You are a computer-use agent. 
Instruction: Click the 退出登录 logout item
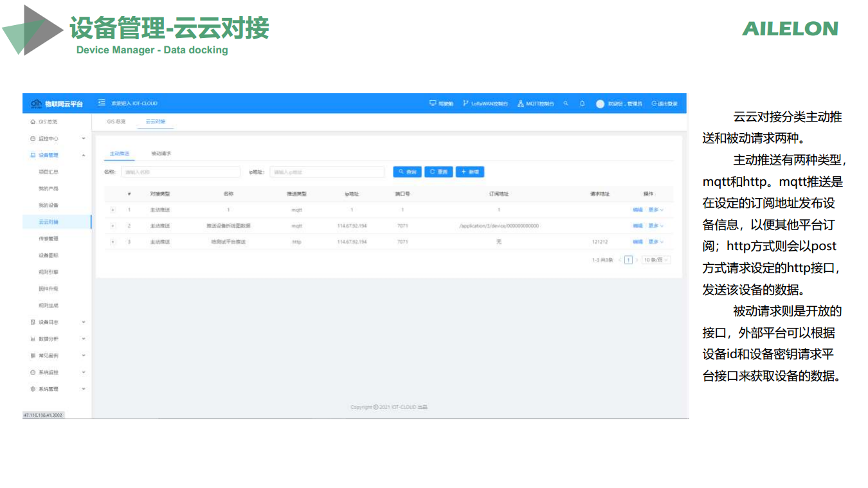point(664,104)
